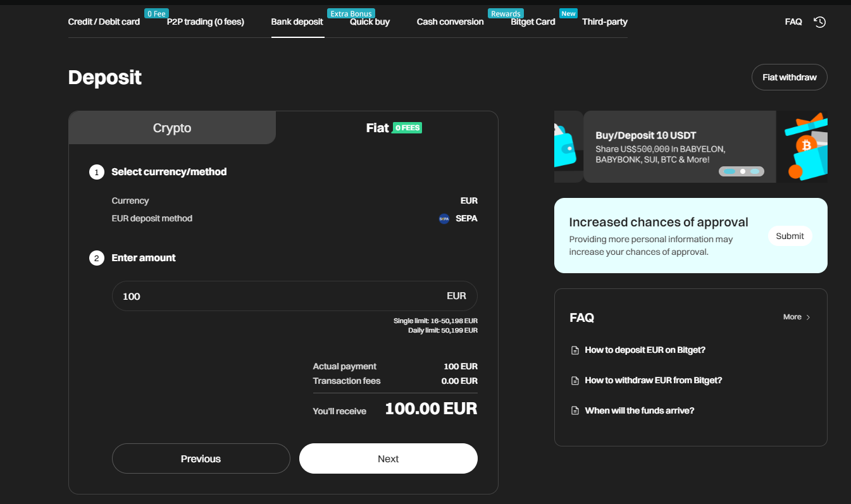
Task: Select the first carousel indicator dot
Action: tap(730, 171)
